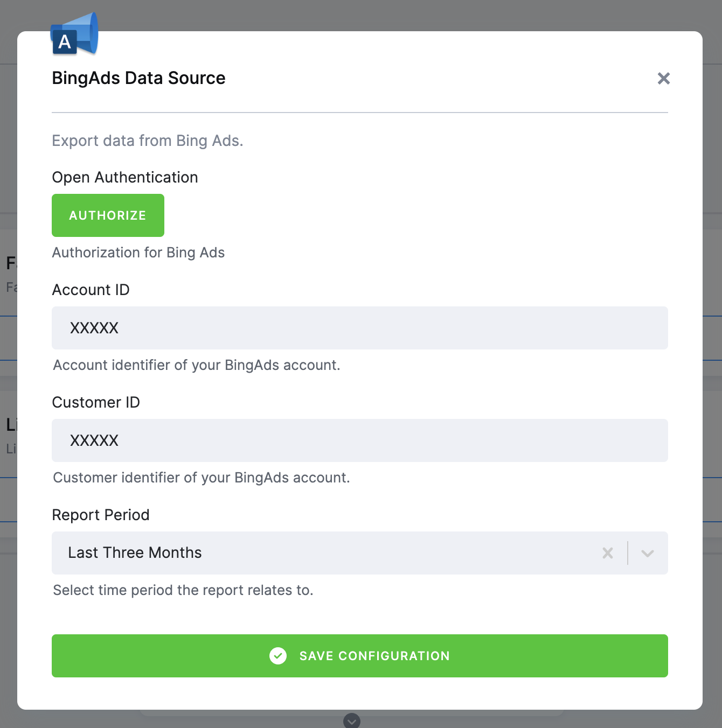Click the Customer ID label
This screenshot has height=728, width=722.
95,402
